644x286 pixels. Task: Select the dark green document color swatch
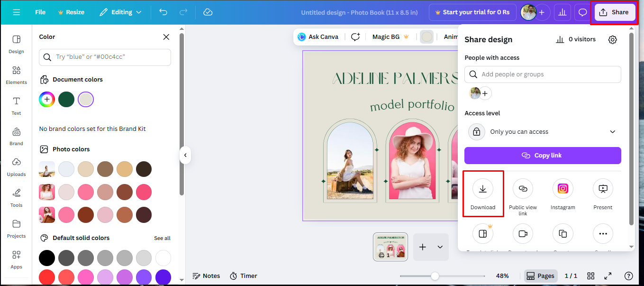click(x=66, y=99)
